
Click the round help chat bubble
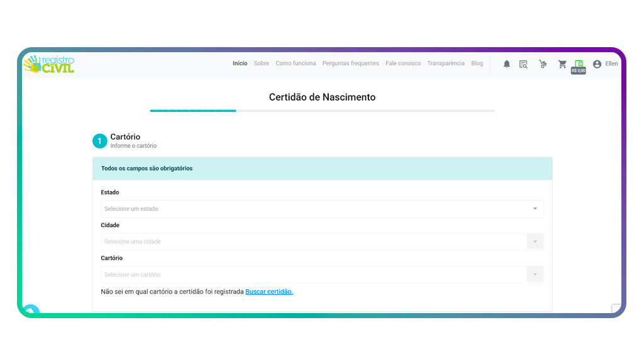tap(31, 310)
